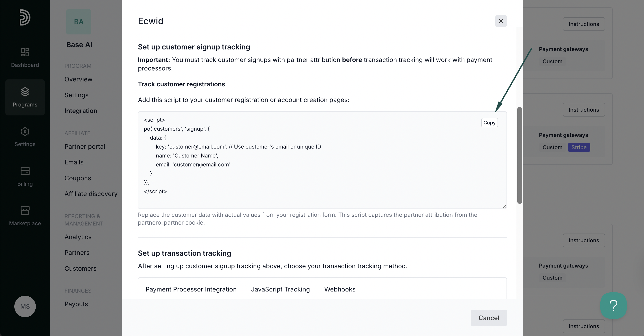644x336 pixels.
Task: Go to the Billing card icon
Action: (x=25, y=171)
